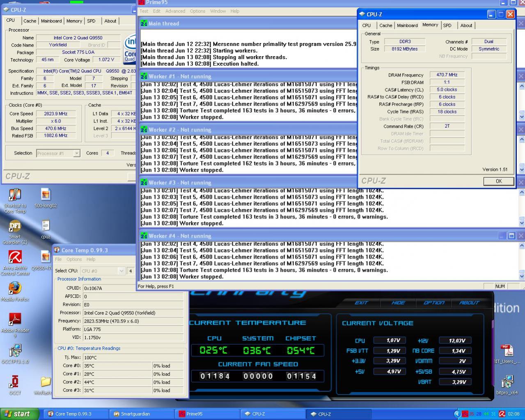This screenshot has width=525, height=420.
Task: Open Core Temp Help menu
Action: pos(91,259)
